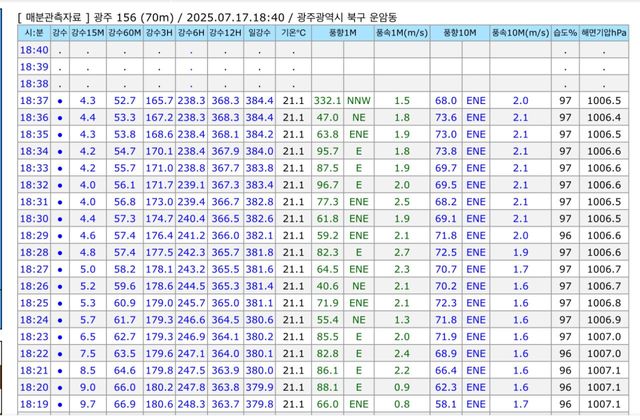Select the 18:32 time cell
This screenshot has width=640, height=420.
[x=34, y=185]
